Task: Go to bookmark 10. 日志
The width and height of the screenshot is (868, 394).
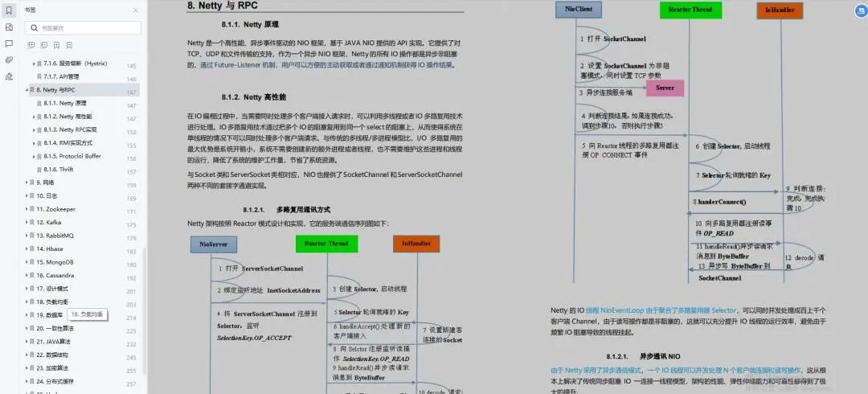Action: pyautogui.click(x=47, y=195)
